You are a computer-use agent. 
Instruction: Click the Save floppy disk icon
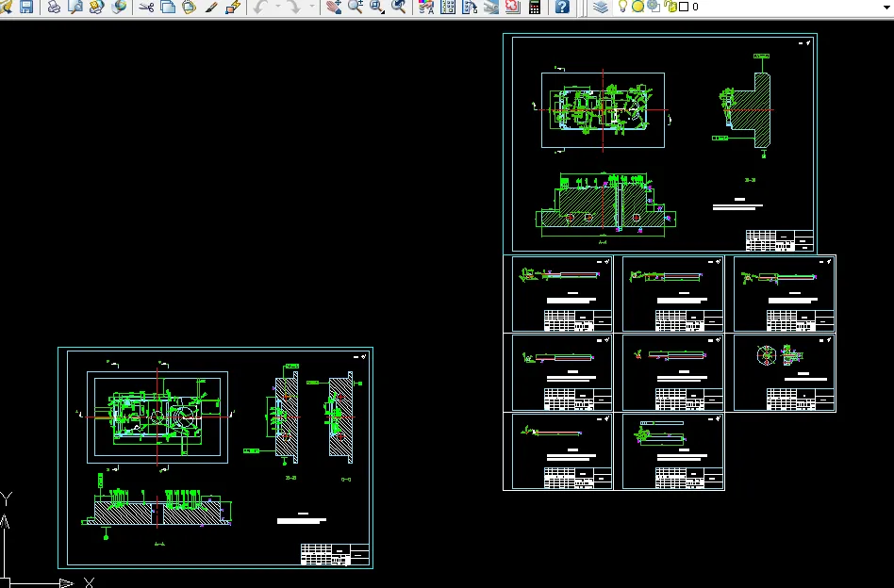tap(26, 7)
